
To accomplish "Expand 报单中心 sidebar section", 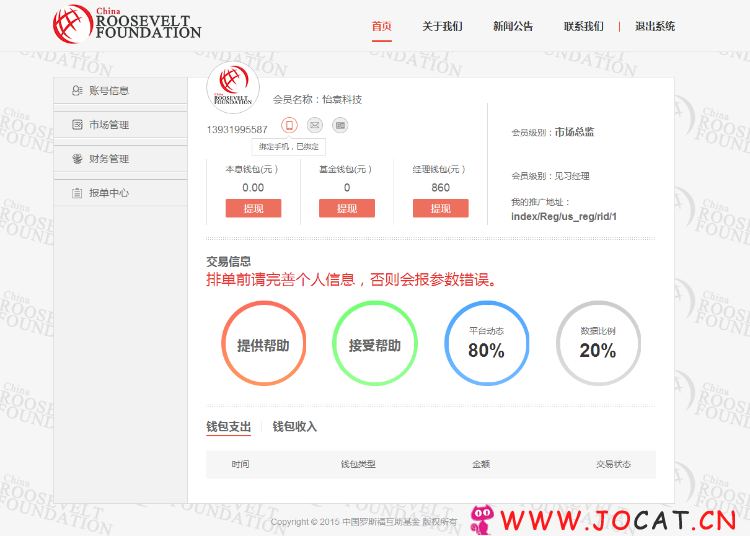I will (109, 193).
